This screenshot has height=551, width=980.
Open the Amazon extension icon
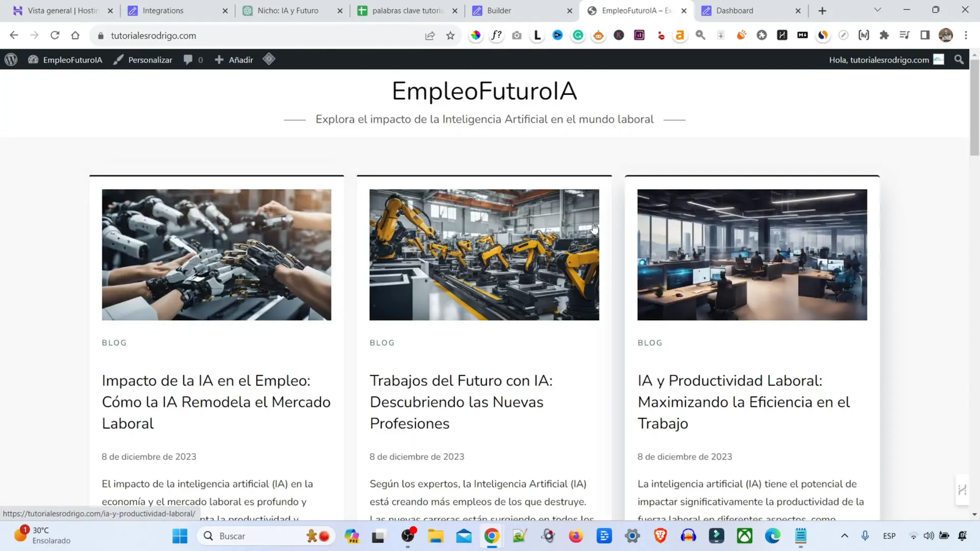(x=680, y=35)
